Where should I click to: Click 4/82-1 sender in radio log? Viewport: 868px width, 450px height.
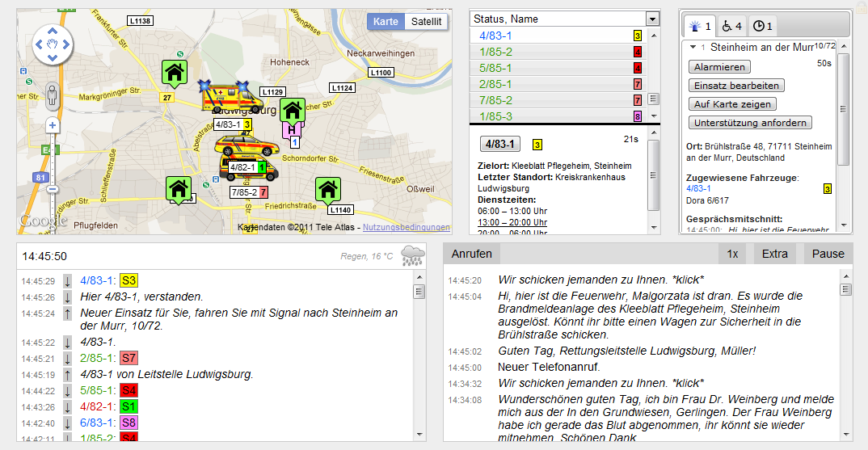pos(98,407)
